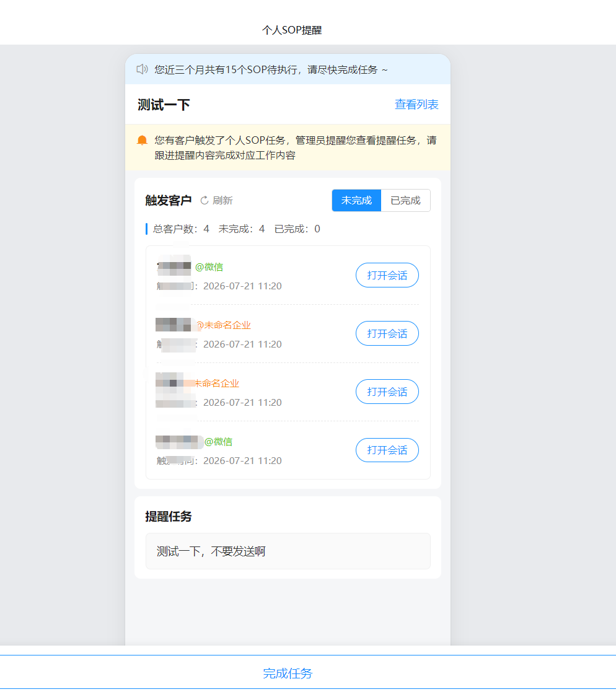The image size is (616, 697).
Task: Click the reminder text 测试一下，不要发送啊
Action: 211,551
